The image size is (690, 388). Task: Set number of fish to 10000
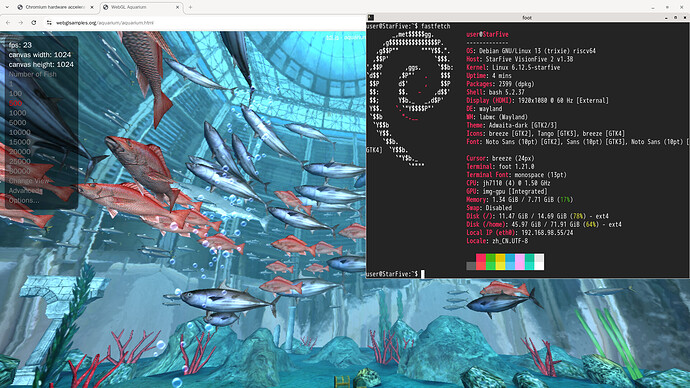tap(20, 132)
